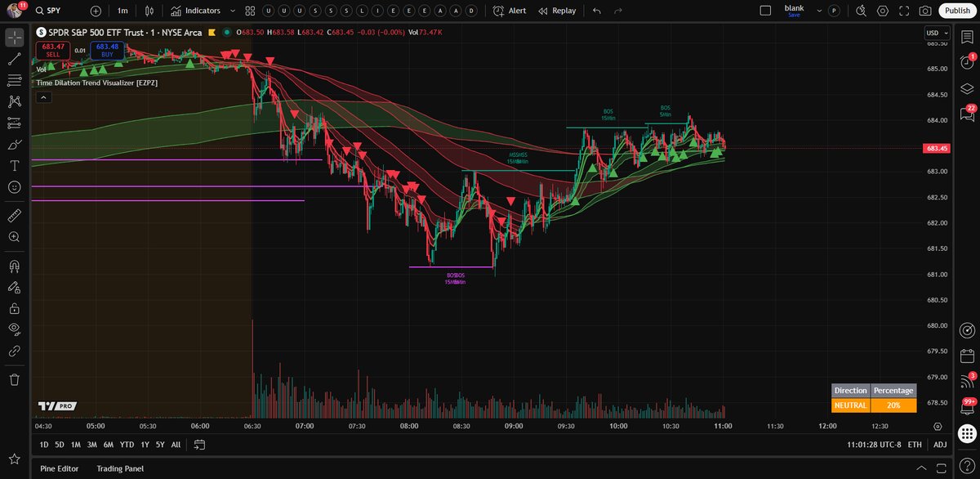Select the YTD date range

tap(127, 445)
